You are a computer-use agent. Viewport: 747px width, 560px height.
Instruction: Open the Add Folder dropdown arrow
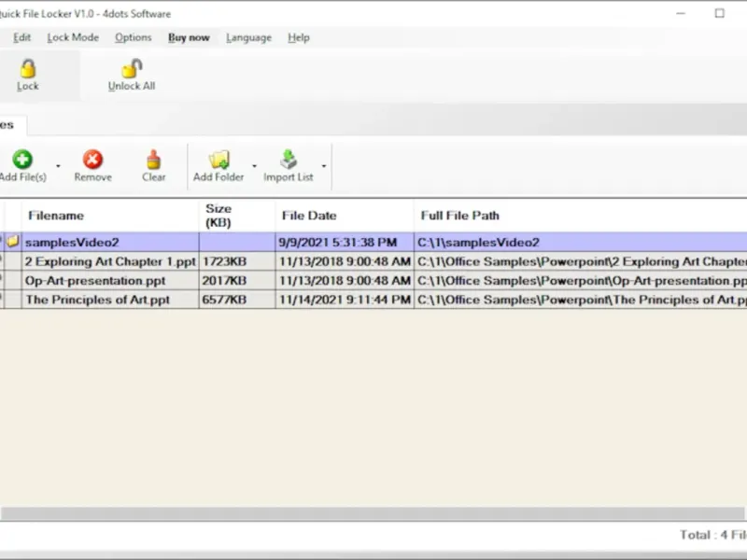pos(254,166)
